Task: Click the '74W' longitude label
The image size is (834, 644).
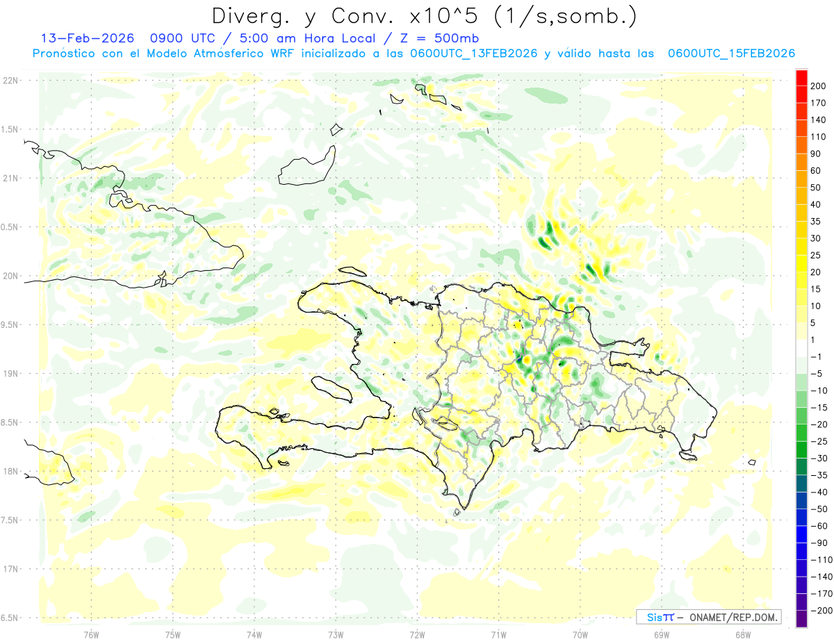Action: pos(254,634)
